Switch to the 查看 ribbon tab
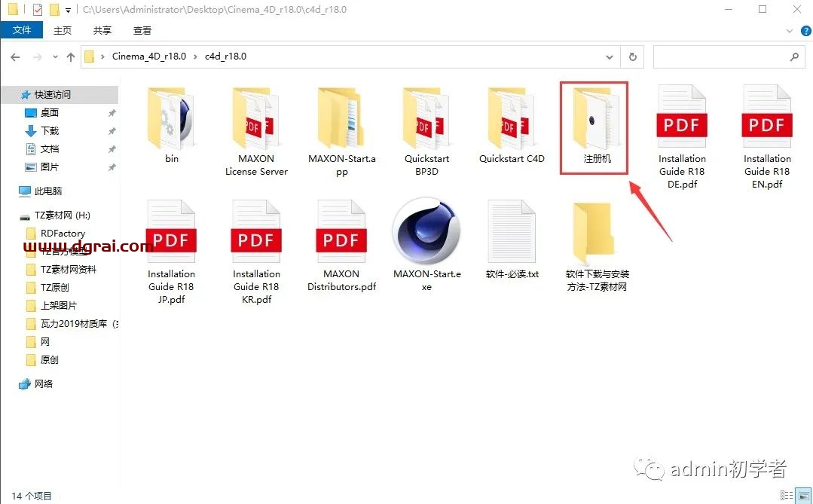 (x=142, y=31)
